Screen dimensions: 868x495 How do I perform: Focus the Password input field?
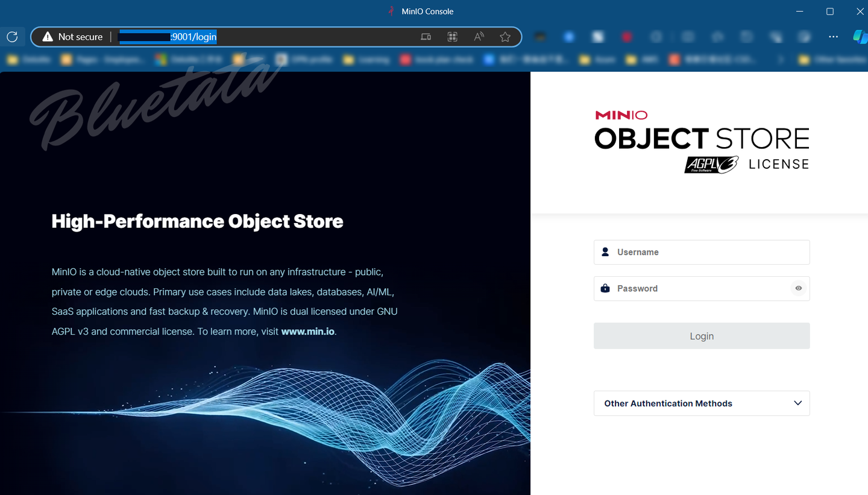pos(702,288)
